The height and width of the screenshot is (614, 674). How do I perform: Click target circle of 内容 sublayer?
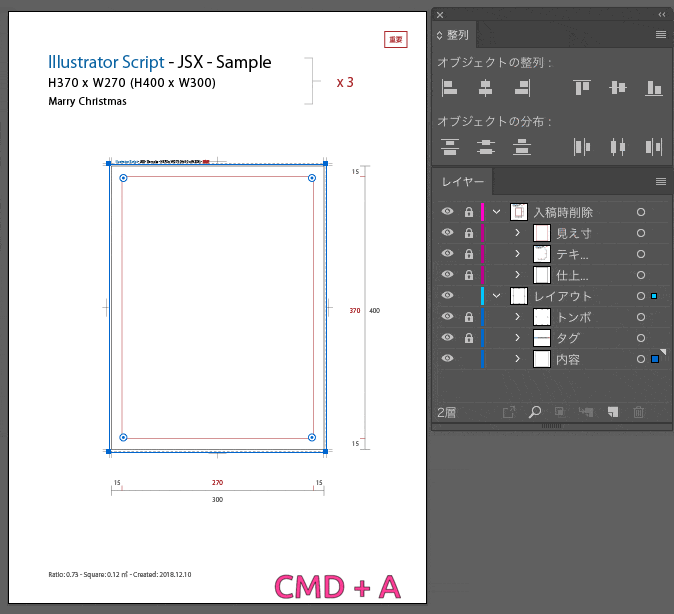pos(640,359)
